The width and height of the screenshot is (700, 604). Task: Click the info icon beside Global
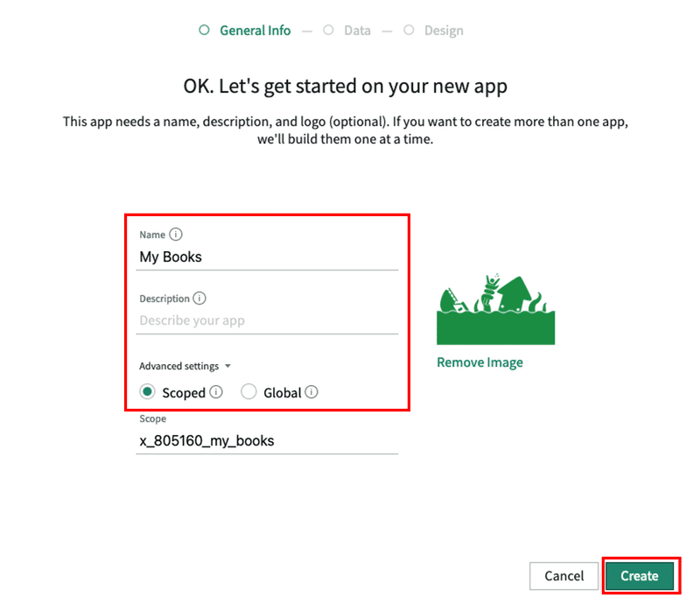311,392
